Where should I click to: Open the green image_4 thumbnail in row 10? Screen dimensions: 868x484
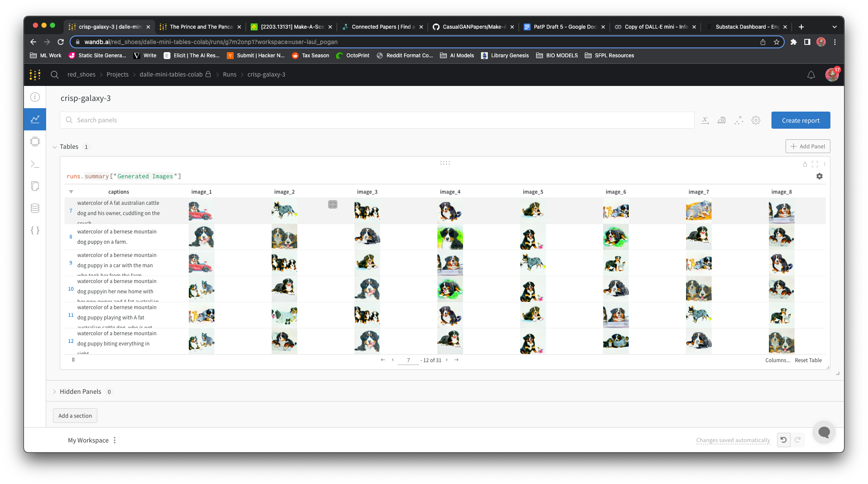450,289
